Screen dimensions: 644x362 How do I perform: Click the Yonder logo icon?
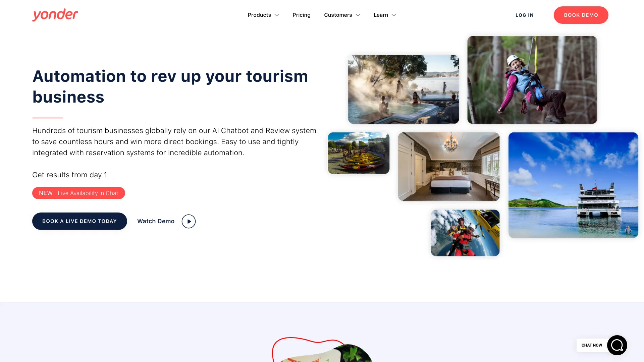coord(55,15)
